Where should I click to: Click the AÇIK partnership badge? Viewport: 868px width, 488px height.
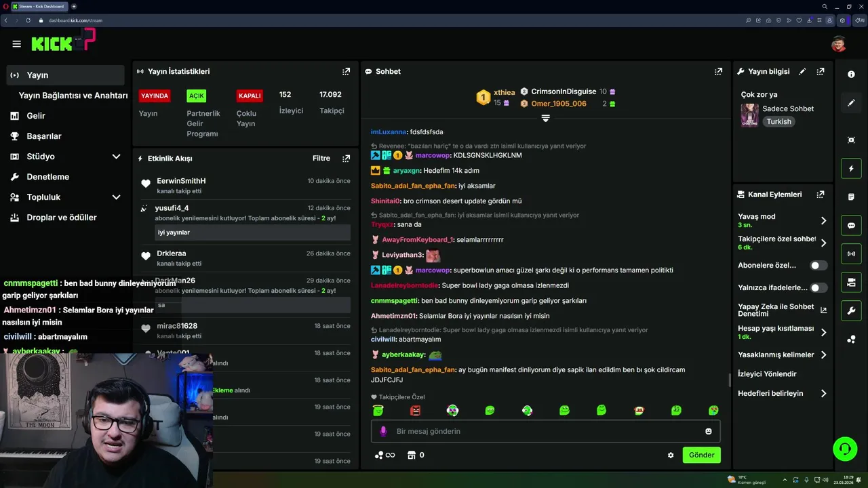197,96
